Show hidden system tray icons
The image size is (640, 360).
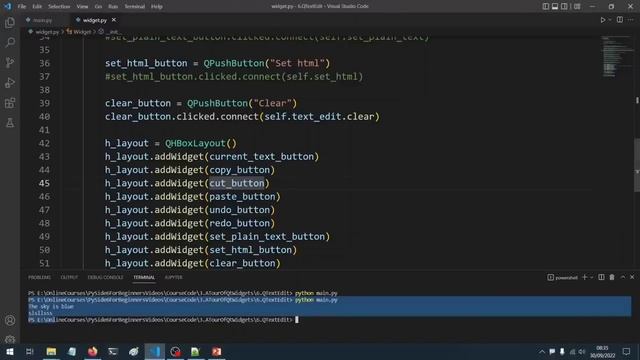coord(542,351)
